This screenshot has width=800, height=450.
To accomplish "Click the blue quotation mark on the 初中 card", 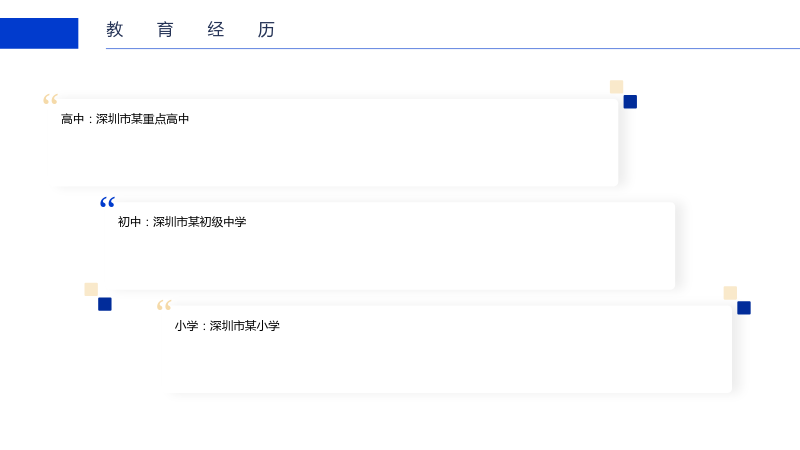I will point(107,202).
